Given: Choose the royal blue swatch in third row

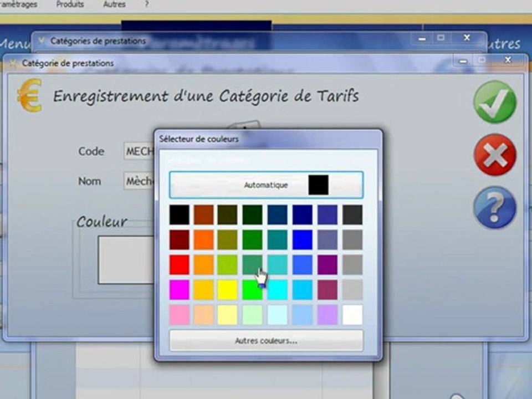Looking at the screenshot, I should [303, 265].
